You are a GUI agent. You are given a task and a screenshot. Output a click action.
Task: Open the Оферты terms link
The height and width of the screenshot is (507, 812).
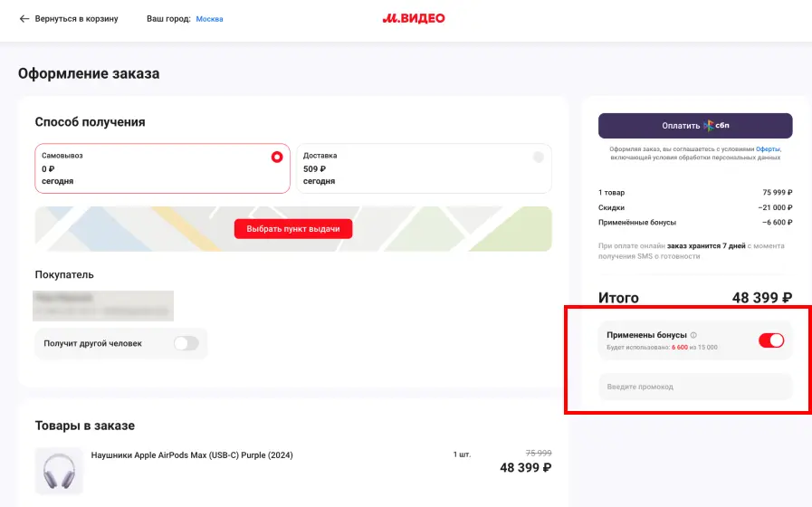(x=768, y=149)
